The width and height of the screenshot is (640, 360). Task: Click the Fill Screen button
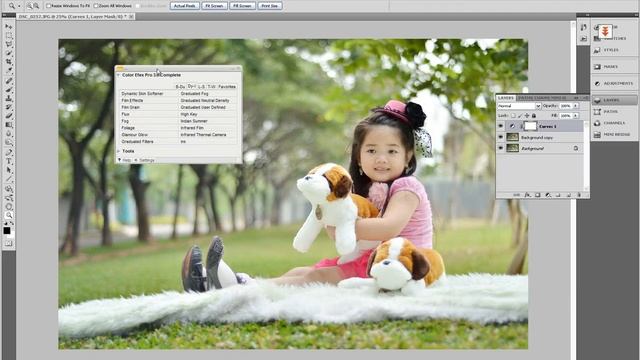pos(242,6)
